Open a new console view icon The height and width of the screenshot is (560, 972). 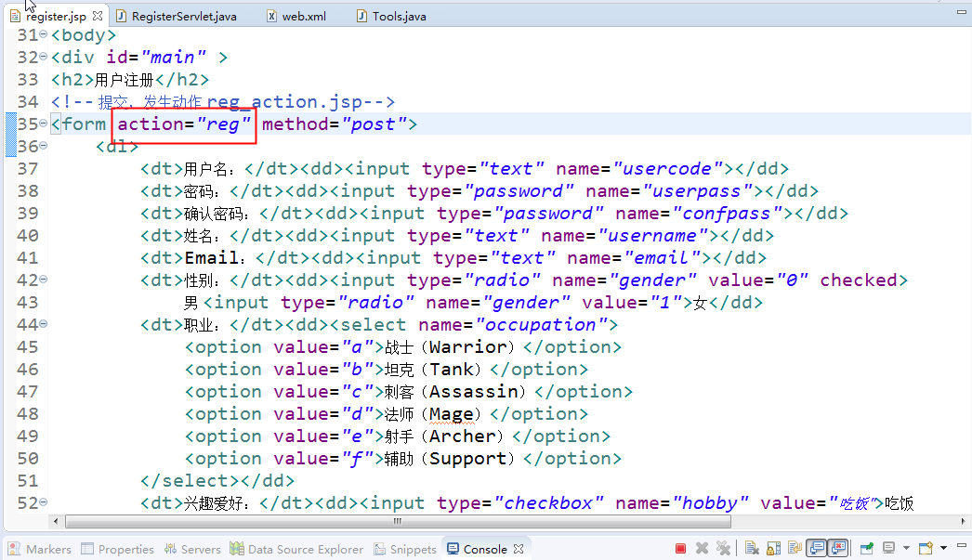pos(926,548)
